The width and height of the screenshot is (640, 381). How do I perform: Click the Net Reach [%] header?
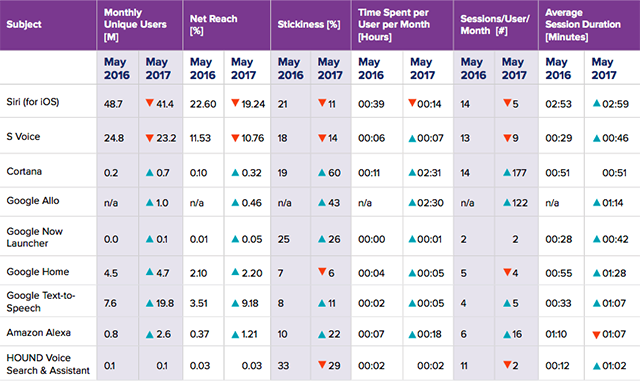click(213, 25)
